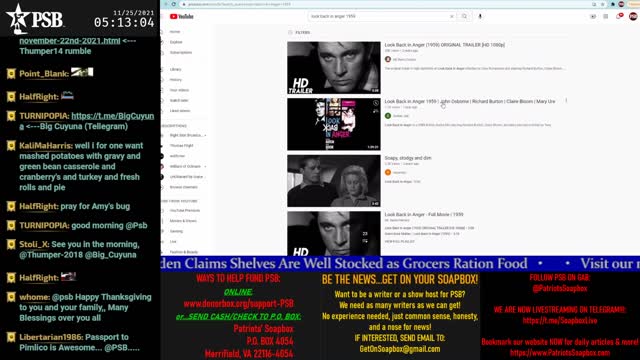Open the ORIGINAL TRAILER video title
The image size is (640, 360).
click(444, 45)
